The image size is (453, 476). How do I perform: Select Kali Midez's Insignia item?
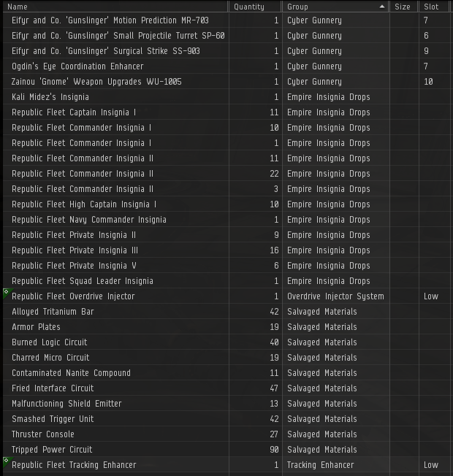point(50,97)
